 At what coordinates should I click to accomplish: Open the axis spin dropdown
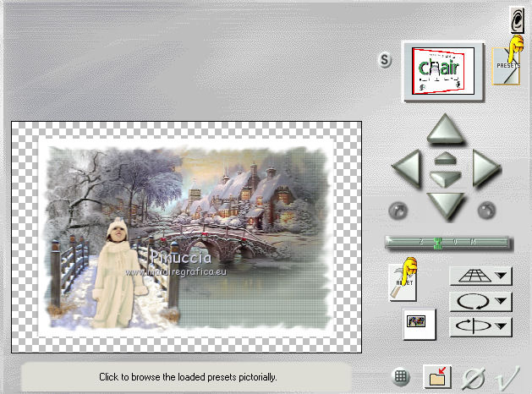480,326
